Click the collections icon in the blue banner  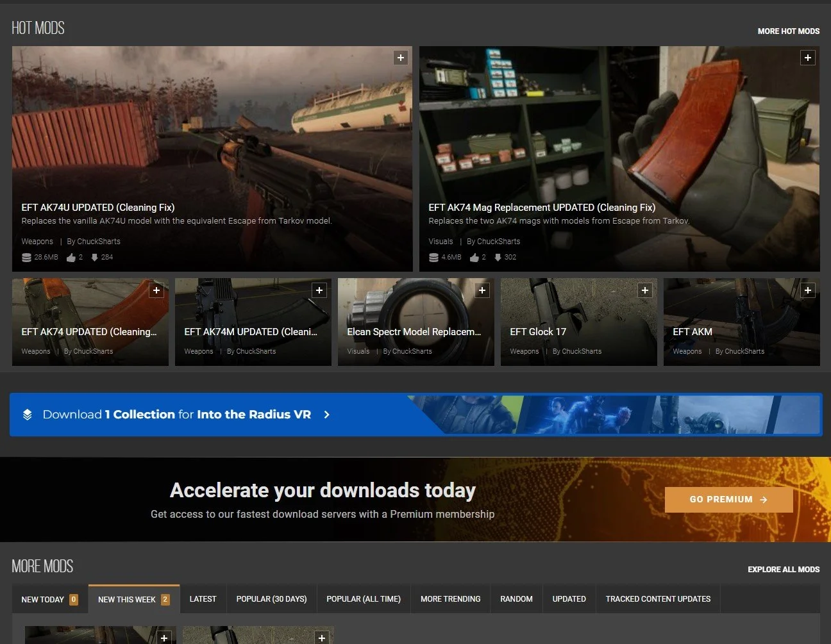click(26, 414)
